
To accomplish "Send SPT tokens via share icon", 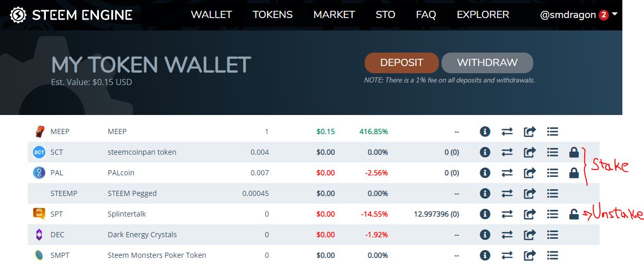I will coord(530,214).
